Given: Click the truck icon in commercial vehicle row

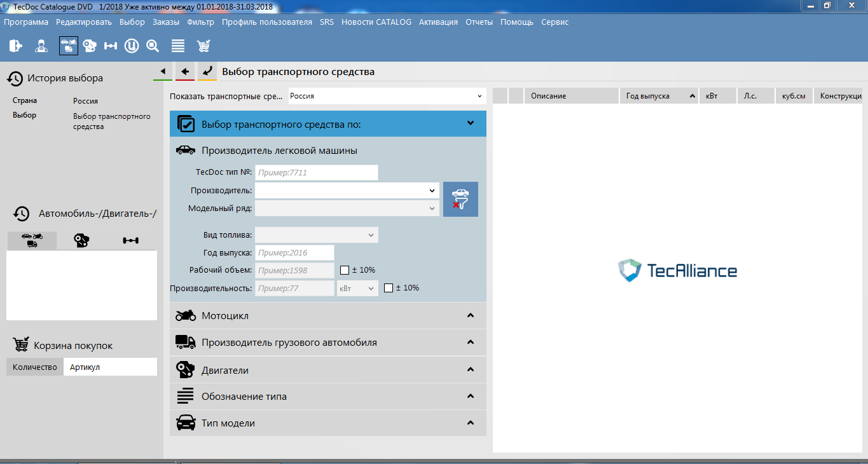Looking at the screenshot, I should [186, 342].
